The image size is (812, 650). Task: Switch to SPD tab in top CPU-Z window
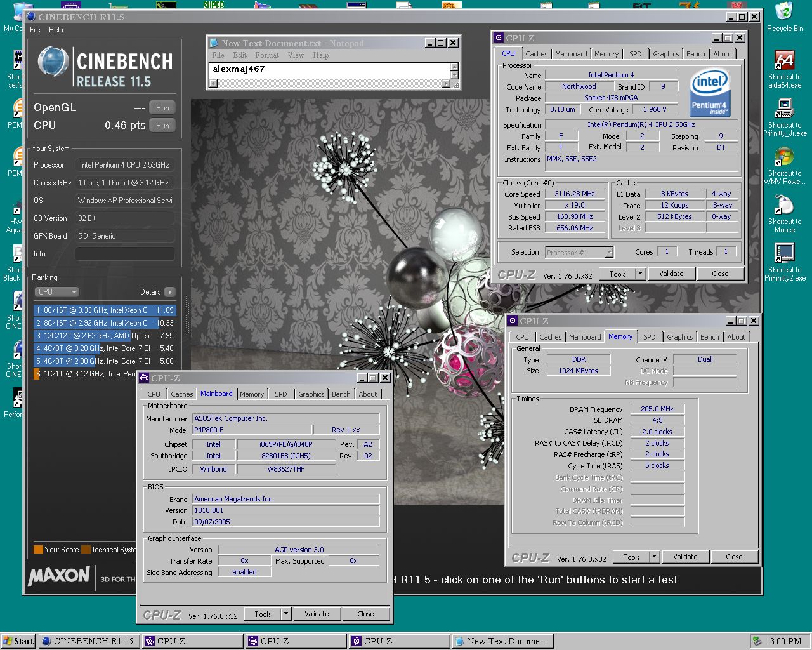pyautogui.click(x=635, y=54)
